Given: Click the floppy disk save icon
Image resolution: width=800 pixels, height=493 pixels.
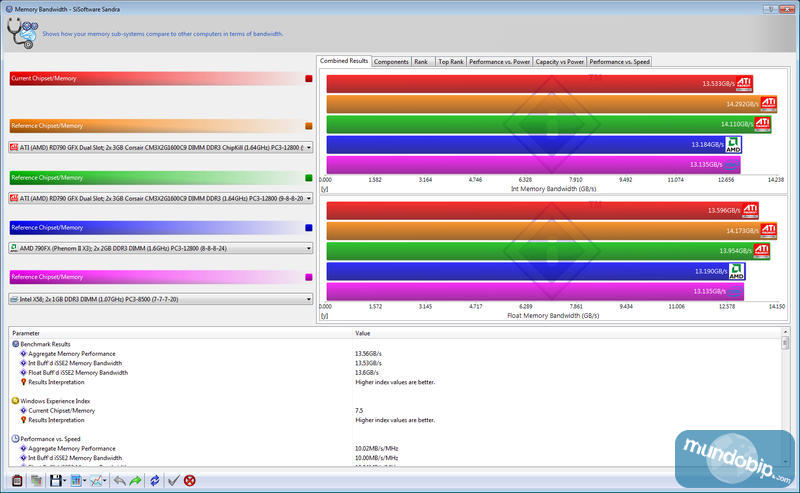Looking at the screenshot, I should tap(56, 480).
